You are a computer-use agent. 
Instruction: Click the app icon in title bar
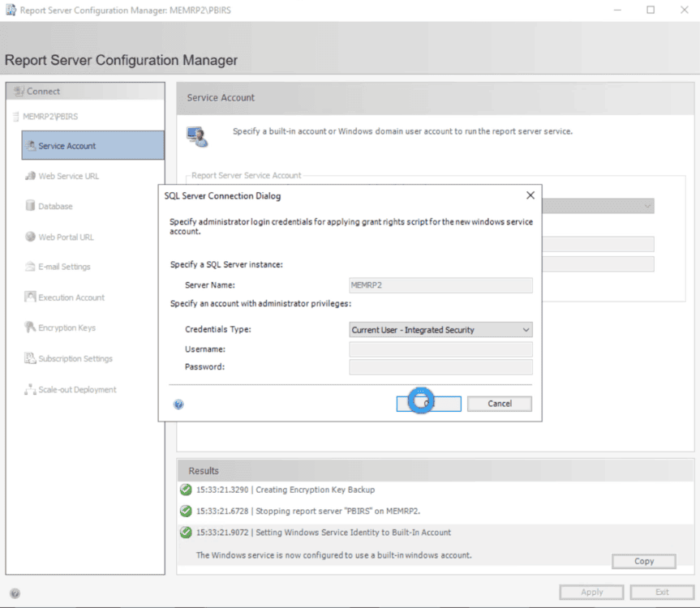11,10
